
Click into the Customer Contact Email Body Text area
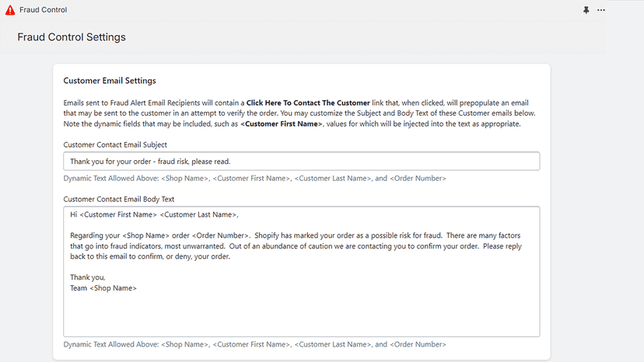coord(302,272)
